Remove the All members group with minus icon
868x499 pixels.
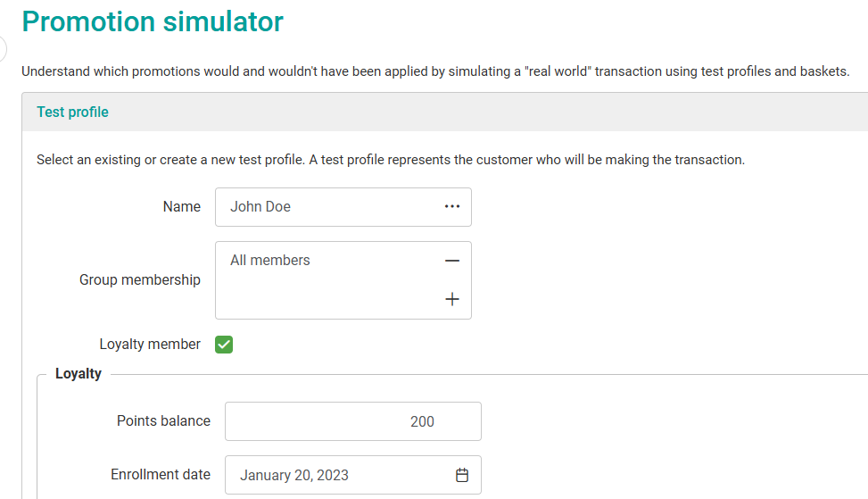coord(452,261)
